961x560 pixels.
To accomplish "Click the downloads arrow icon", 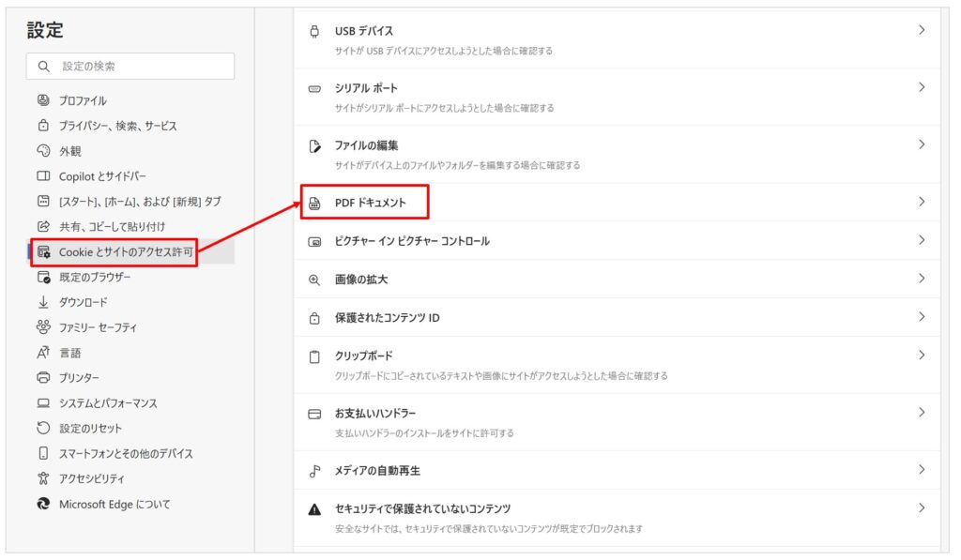I will tap(43, 302).
